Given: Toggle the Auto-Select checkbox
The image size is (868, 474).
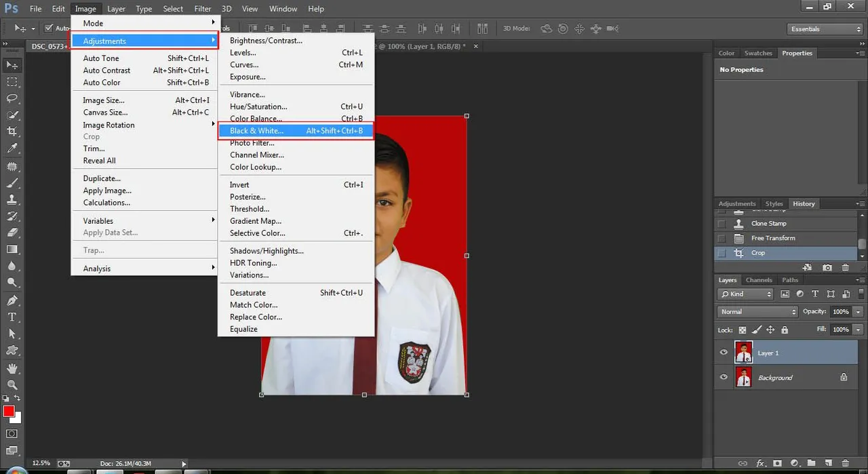Looking at the screenshot, I should [x=49, y=28].
